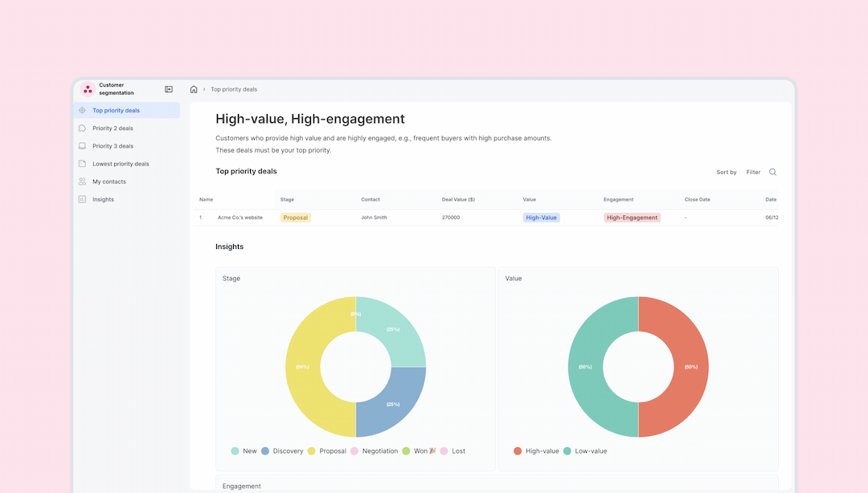Open search with magnifier icon
868x493 pixels.
pos(772,172)
